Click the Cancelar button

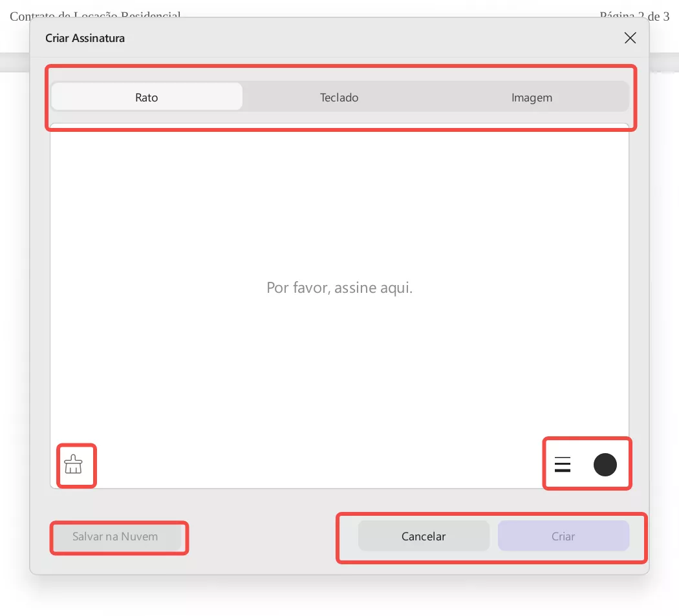424,536
